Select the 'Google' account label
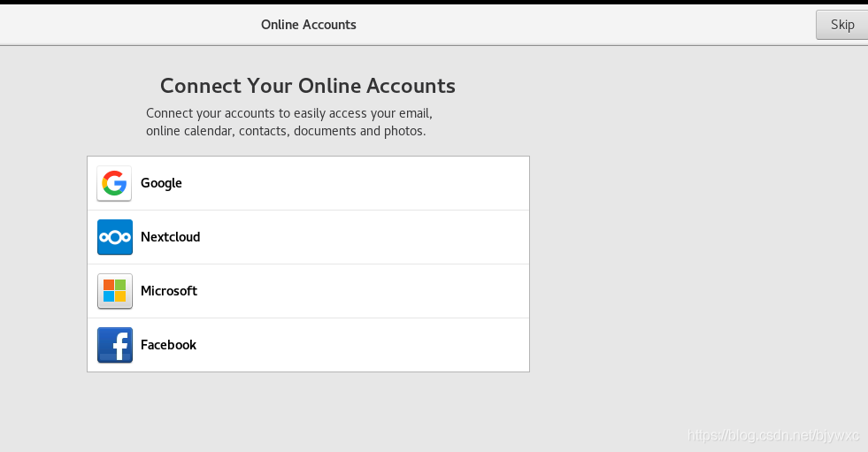Image resolution: width=868 pixels, height=452 pixels. tap(161, 183)
